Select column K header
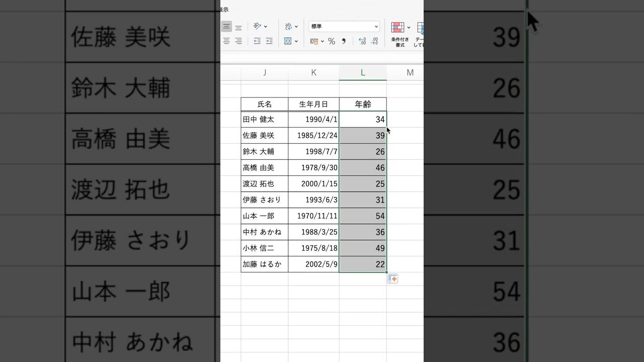This screenshot has height=362, width=644. tap(313, 72)
